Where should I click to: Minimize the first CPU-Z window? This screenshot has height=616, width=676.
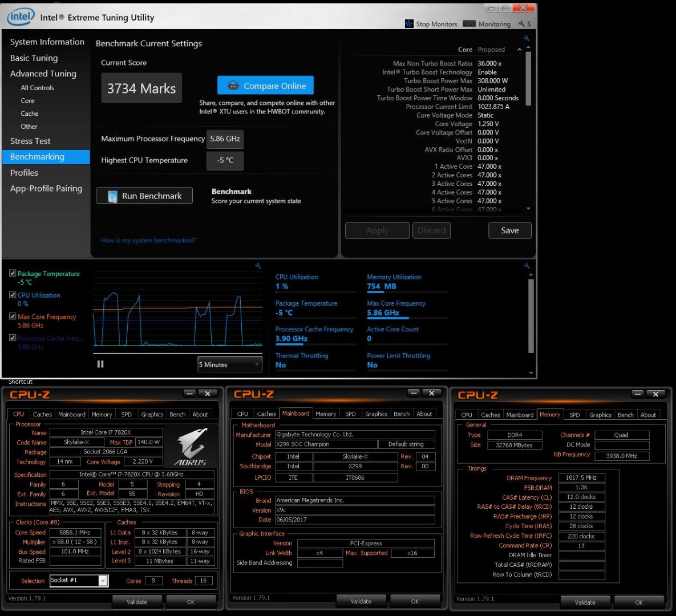pyautogui.click(x=190, y=393)
